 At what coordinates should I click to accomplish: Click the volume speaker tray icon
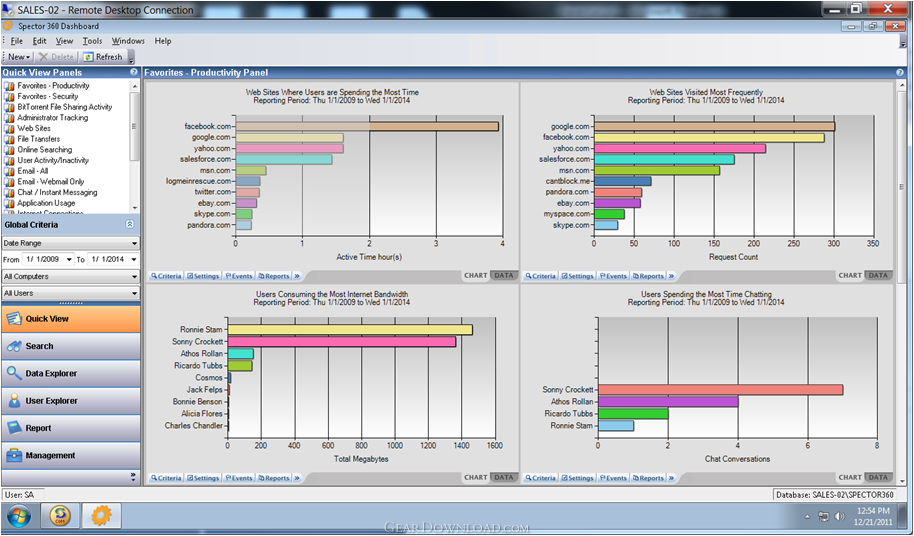(839, 516)
